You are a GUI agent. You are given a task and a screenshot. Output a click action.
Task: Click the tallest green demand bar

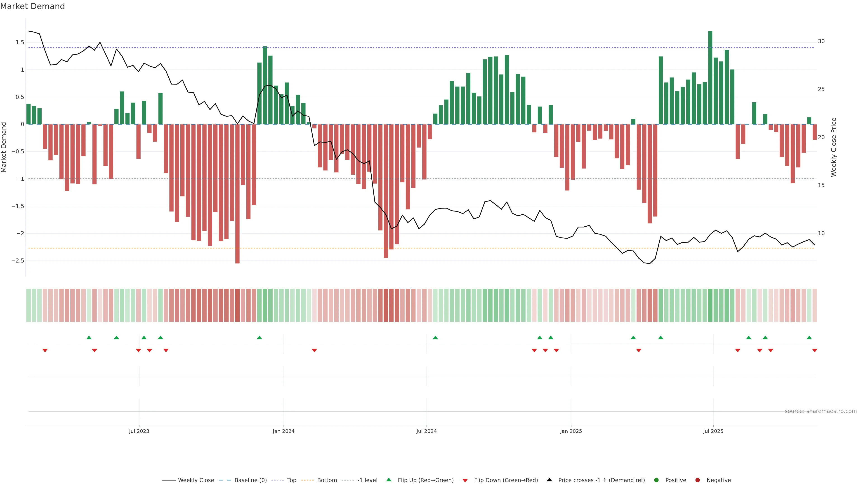point(710,77)
